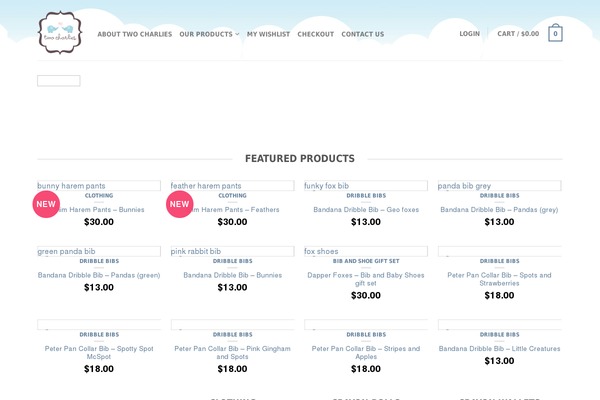The image size is (600, 400).
Task: Click the Two Charlies logo
Action: point(60,33)
